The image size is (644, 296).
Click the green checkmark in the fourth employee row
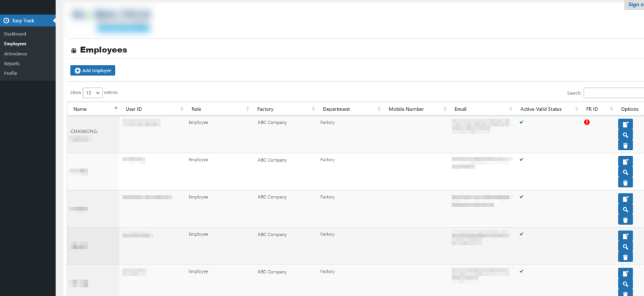[521, 234]
